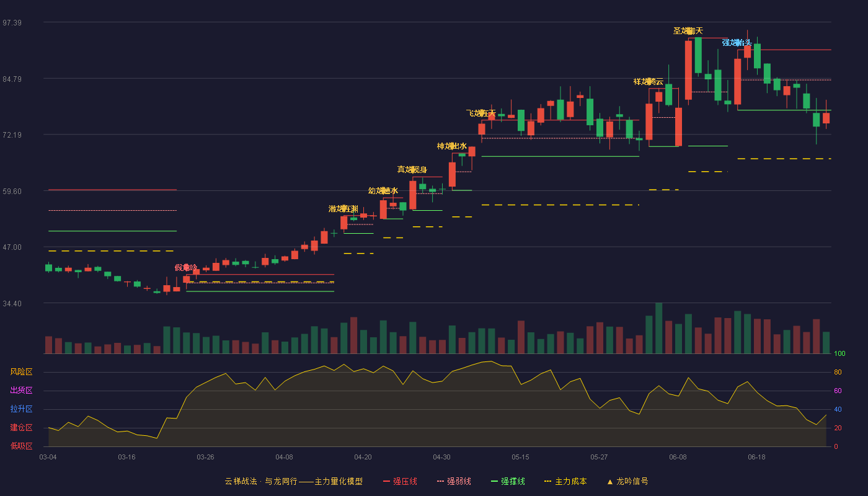
Task: Click the 06-08 date label
Action: pyautogui.click(x=678, y=457)
